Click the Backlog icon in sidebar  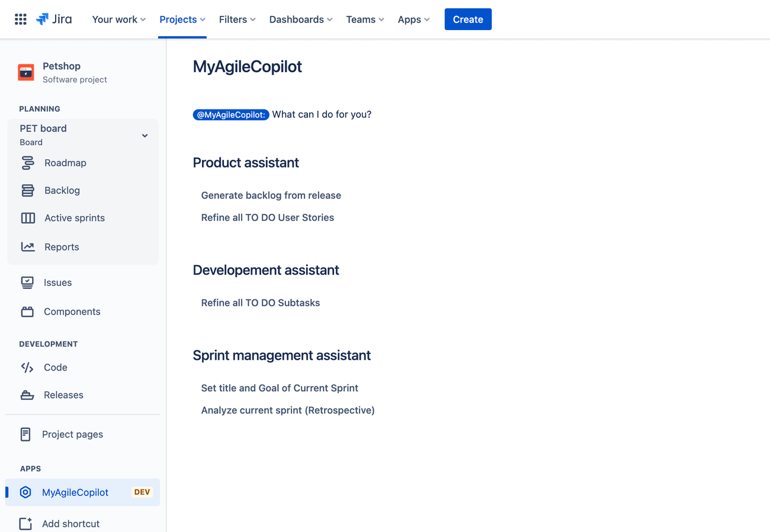(x=28, y=191)
